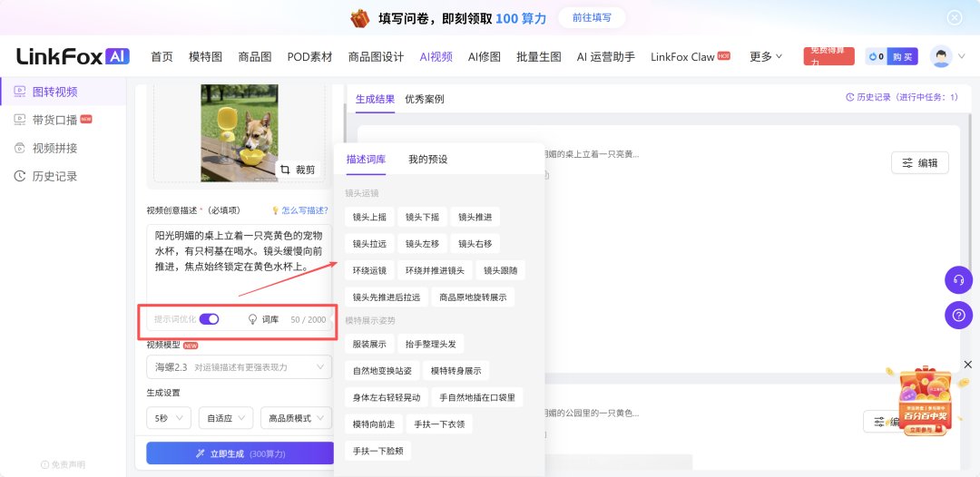Image resolution: width=980 pixels, height=477 pixels.
Task: Dismiss the floating lottery promo
Action: click(x=967, y=364)
